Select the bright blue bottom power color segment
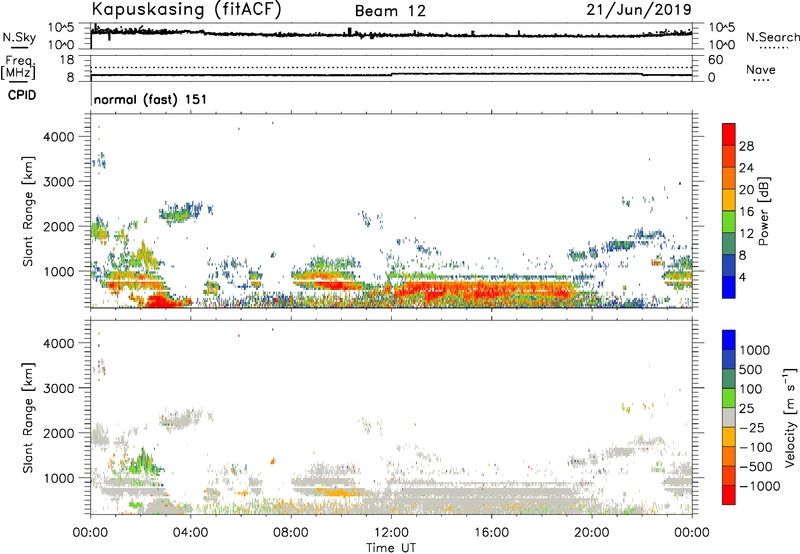Viewport: 800px width, 554px height. (729, 288)
